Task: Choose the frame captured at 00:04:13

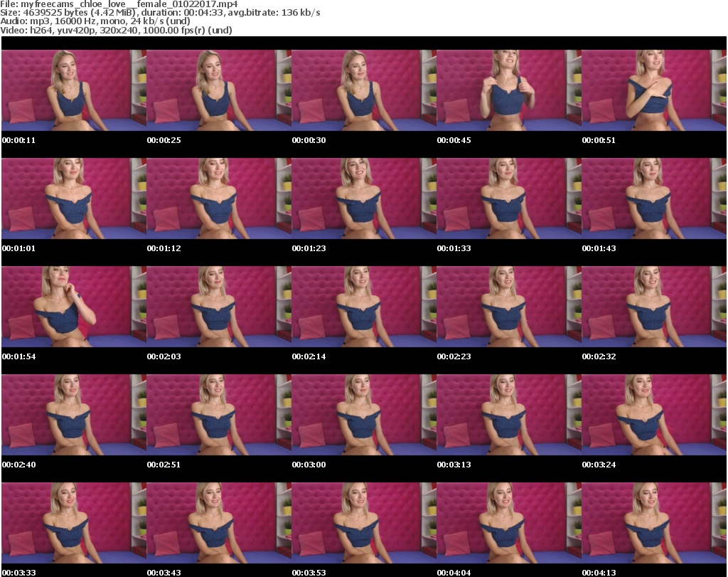Action: tap(654, 523)
